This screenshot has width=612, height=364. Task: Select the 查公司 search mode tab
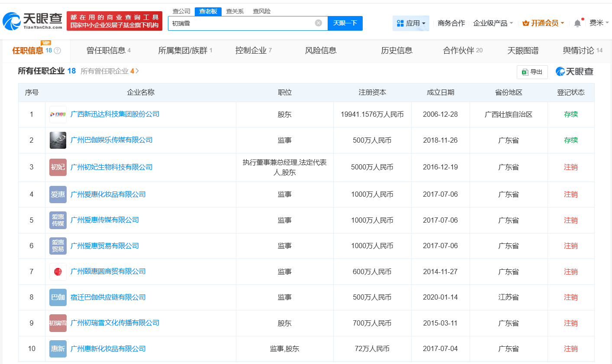click(181, 11)
